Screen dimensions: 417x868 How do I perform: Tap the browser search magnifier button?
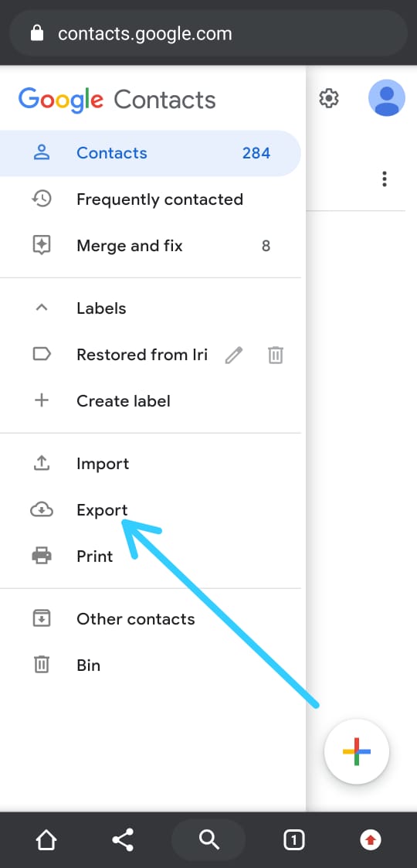[x=208, y=840]
